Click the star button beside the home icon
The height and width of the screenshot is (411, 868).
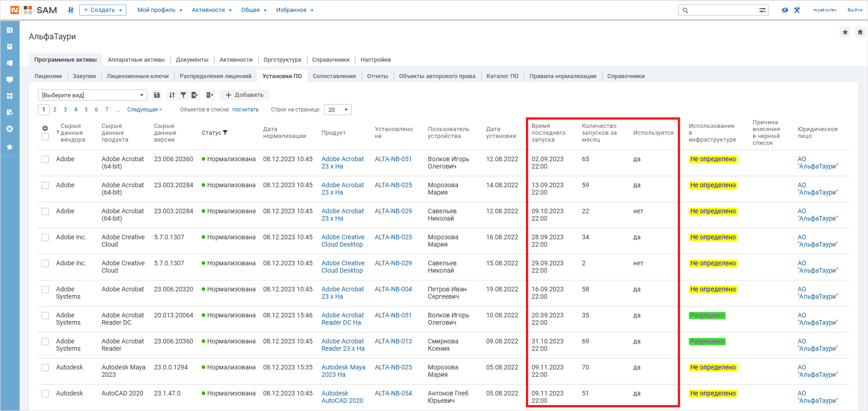coord(845,32)
